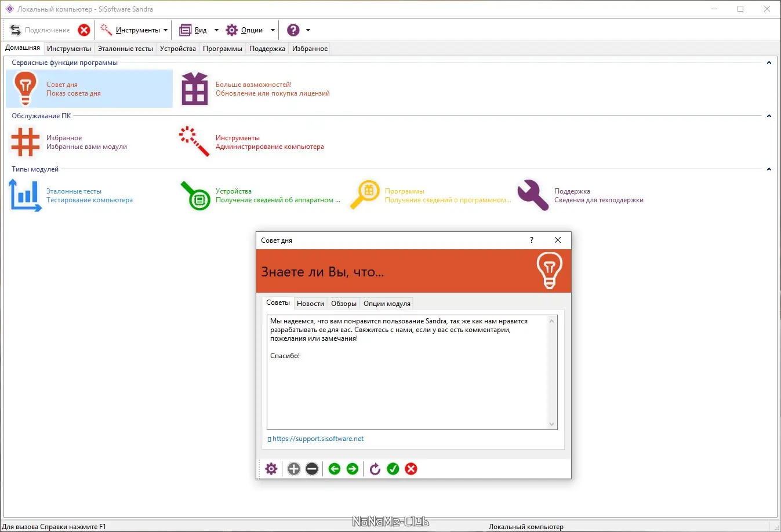Image resolution: width=781 pixels, height=532 pixels.
Task: Open the Новости tab in the dialog
Action: point(310,304)
